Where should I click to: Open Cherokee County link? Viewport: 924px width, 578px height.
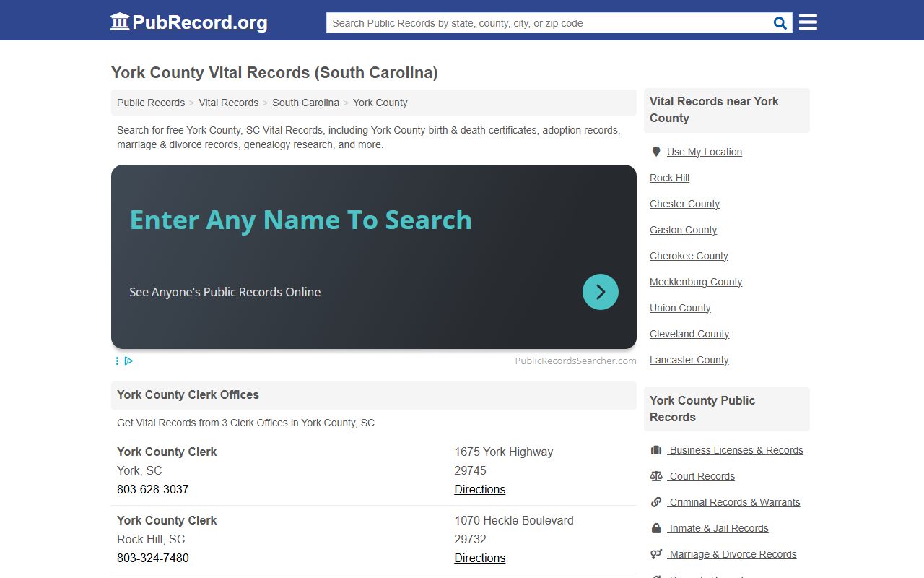point(689,256)
